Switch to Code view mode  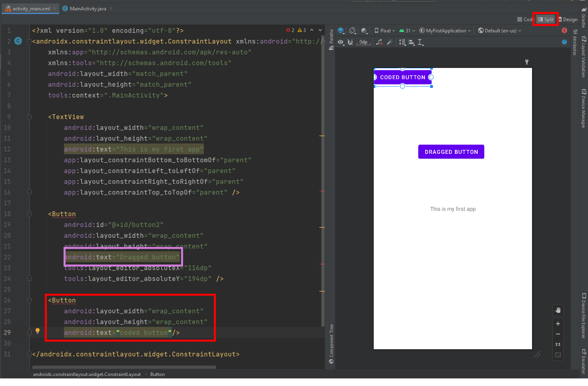click(x=525, y=19)
